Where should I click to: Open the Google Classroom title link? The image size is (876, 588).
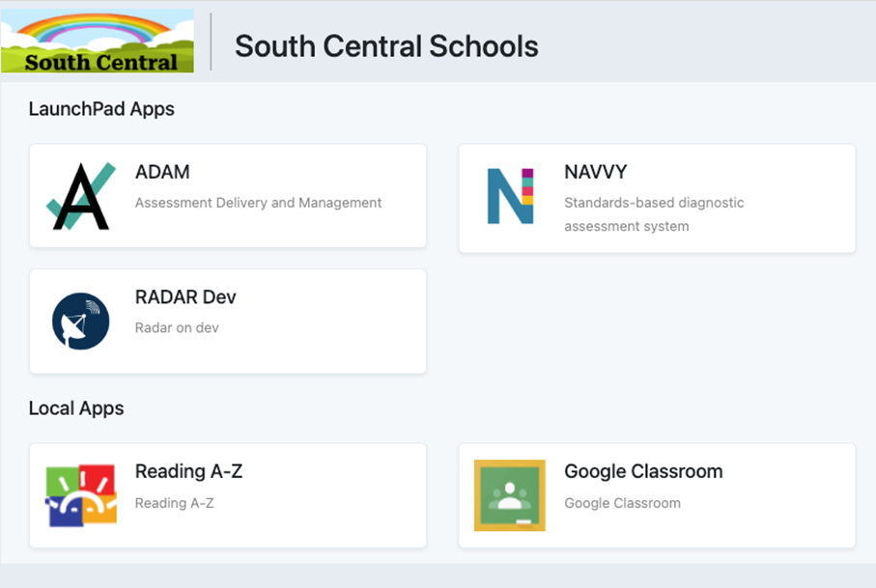click(x=643, y=472)
